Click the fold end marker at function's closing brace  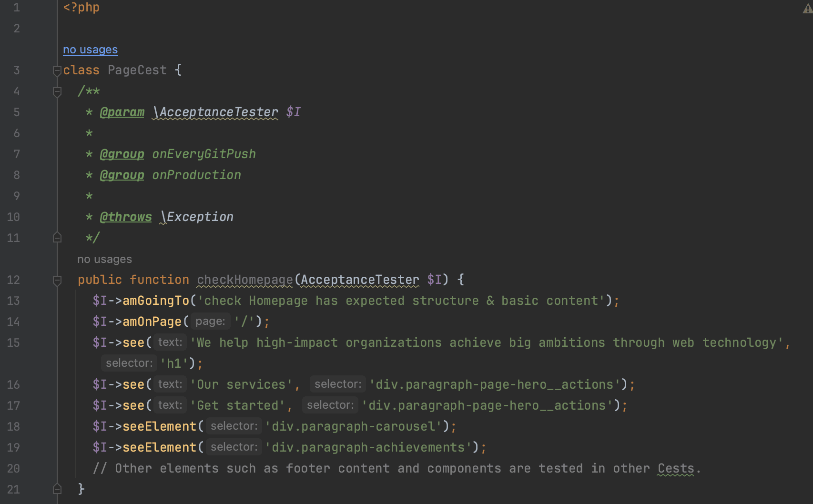[x=57, y=489]
